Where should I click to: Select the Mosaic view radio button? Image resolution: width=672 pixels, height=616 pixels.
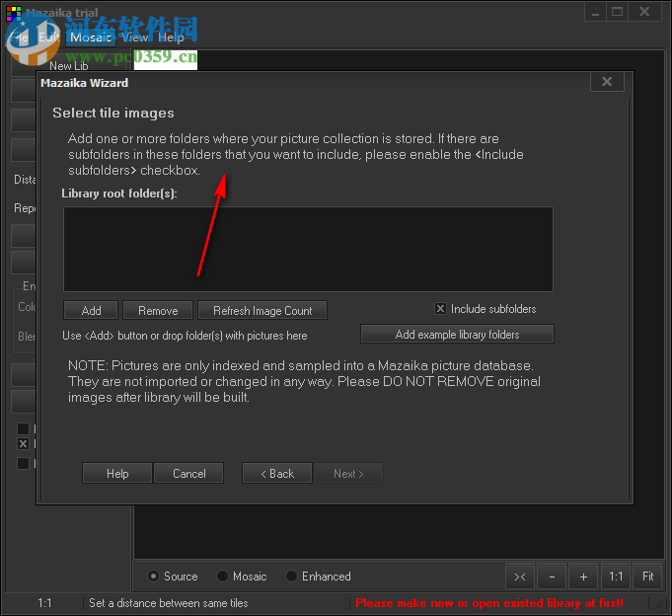[x=222, y=577]
